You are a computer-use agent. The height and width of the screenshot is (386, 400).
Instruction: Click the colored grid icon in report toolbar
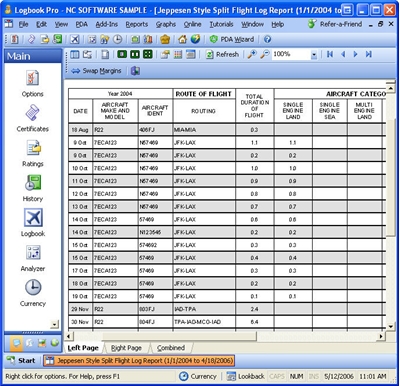pyautogui.click(x=178, y=54)
